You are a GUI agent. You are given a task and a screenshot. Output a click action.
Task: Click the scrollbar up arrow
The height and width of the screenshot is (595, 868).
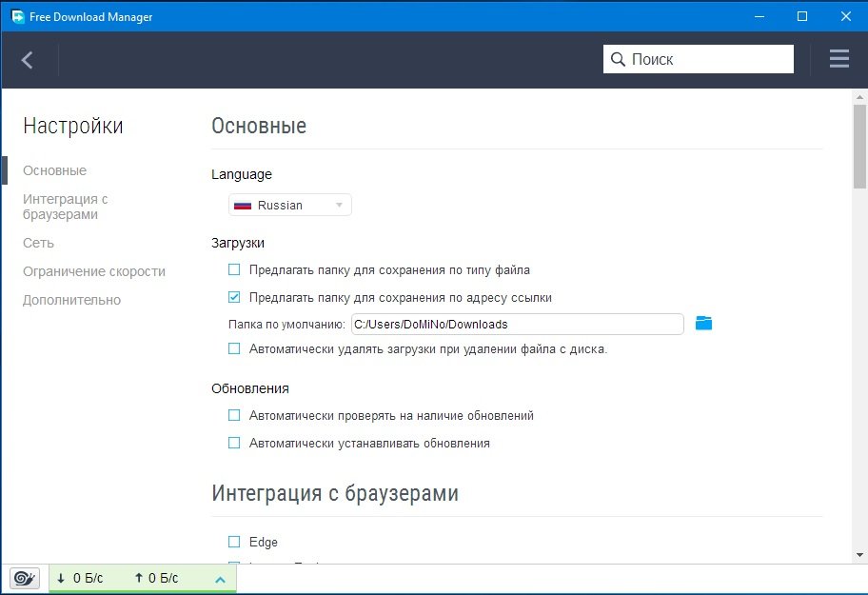point(859,97)
